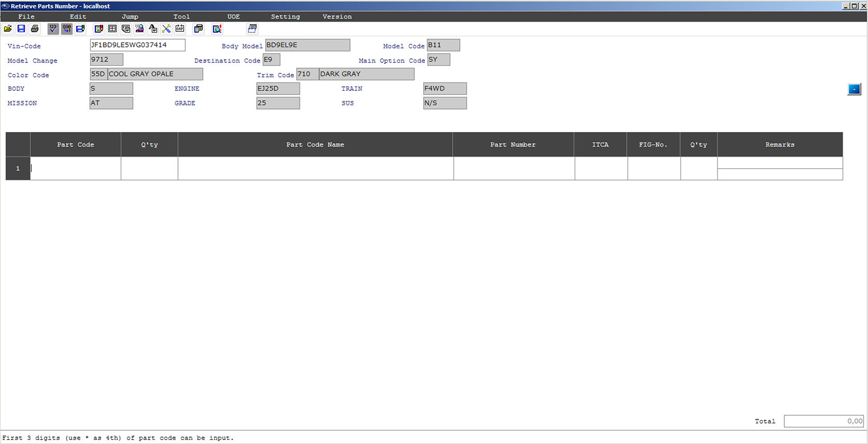
Task: Open the Tool menu
Action: point(181,16)
